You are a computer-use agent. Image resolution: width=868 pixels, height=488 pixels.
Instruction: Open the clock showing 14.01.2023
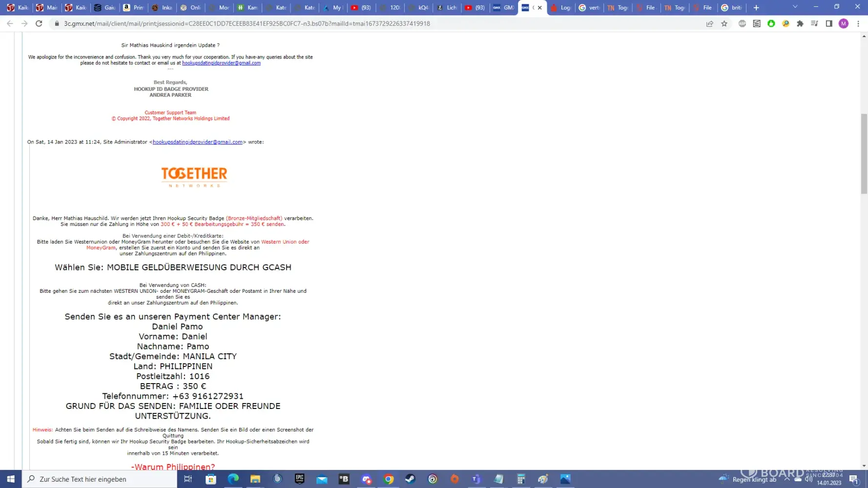[829, 479]
